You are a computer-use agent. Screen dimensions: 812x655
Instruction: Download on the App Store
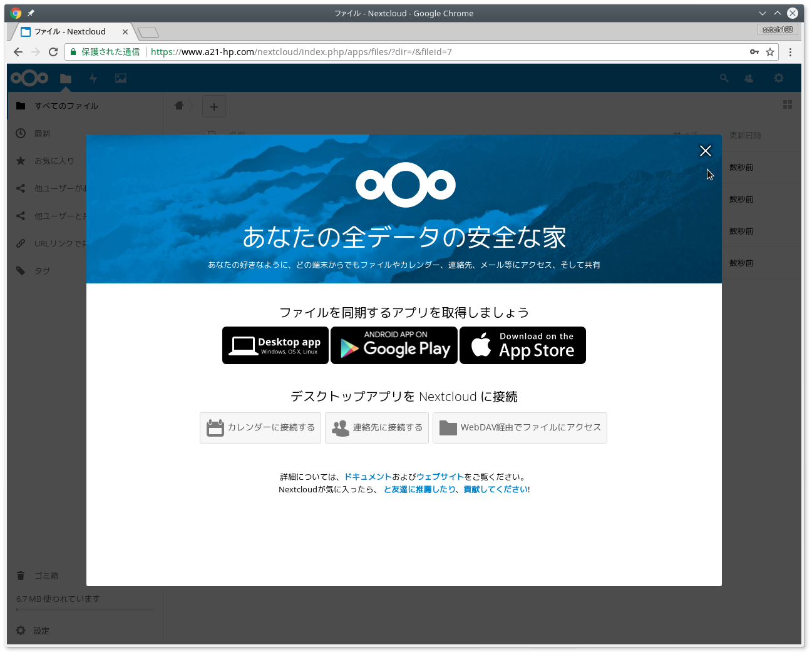[x=523, y=345]
